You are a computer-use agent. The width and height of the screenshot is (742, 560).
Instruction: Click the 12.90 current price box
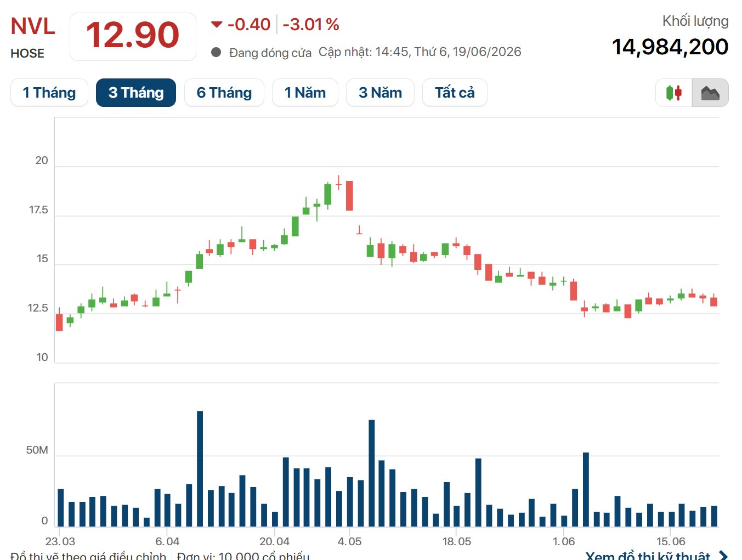tap(133, 36)
